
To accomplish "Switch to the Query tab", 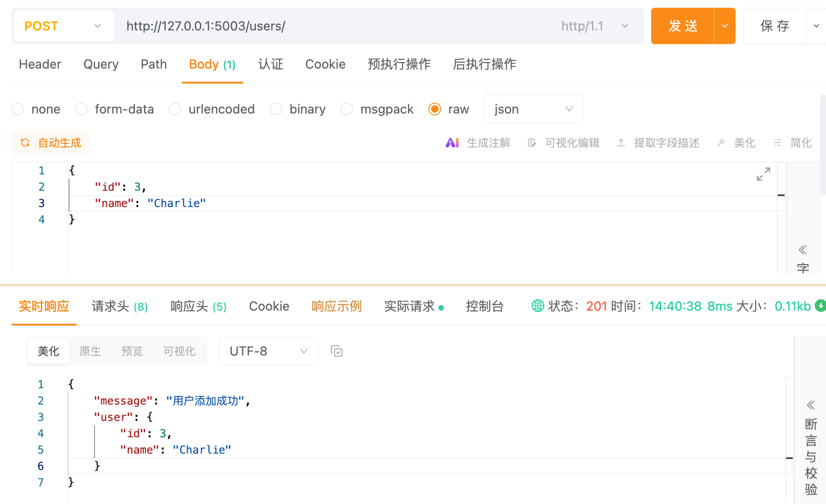I will [101, 64].
